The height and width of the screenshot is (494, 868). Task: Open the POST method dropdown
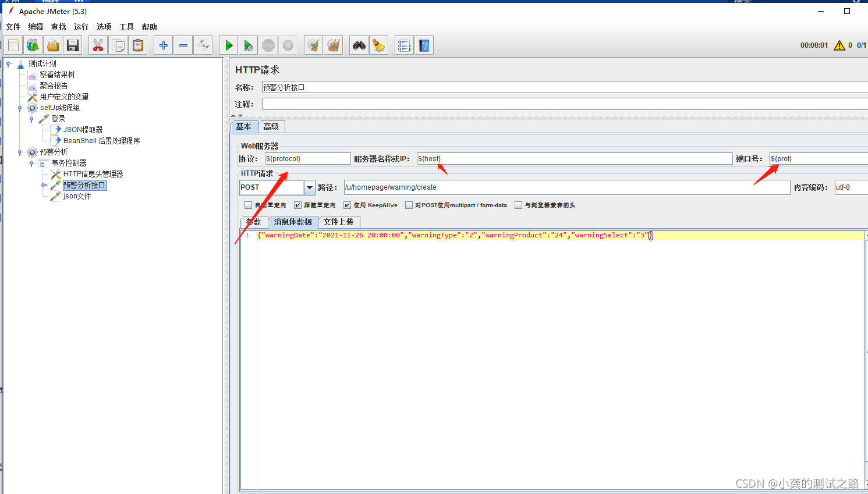(310, 187)
